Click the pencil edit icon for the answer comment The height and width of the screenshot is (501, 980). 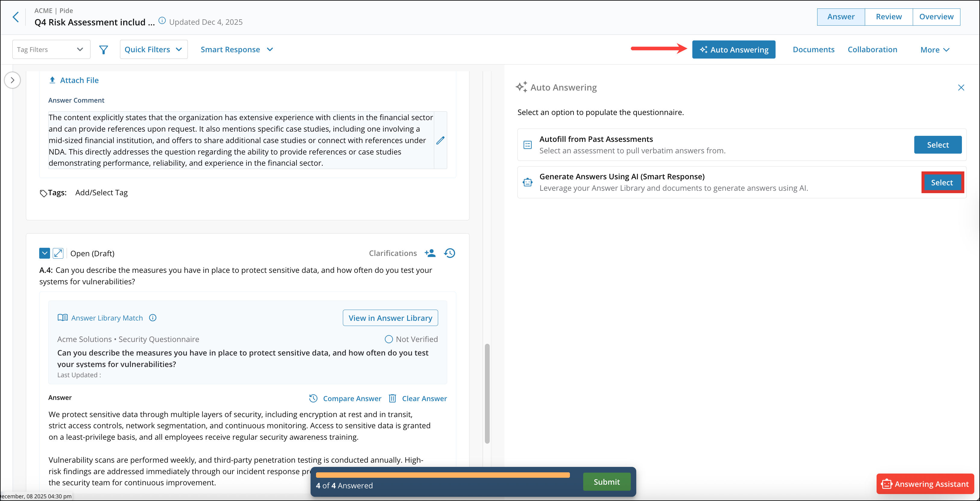(x=440, y=140)
